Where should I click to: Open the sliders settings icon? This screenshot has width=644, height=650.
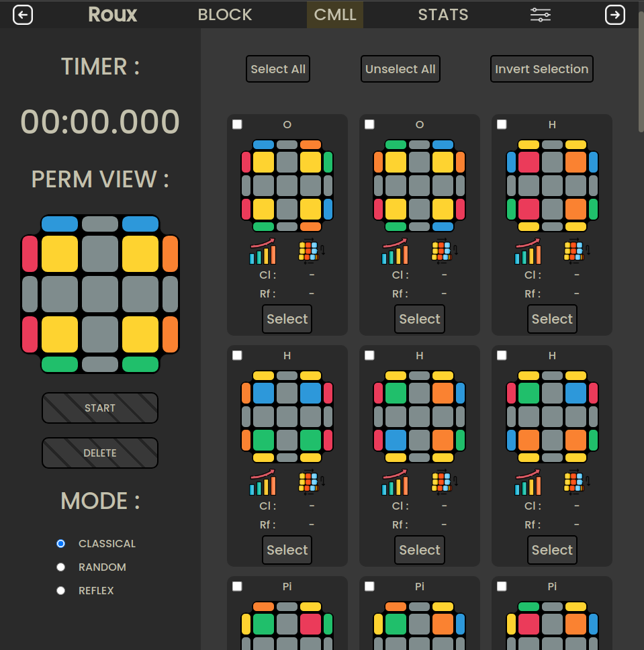(x=541, y=15)
